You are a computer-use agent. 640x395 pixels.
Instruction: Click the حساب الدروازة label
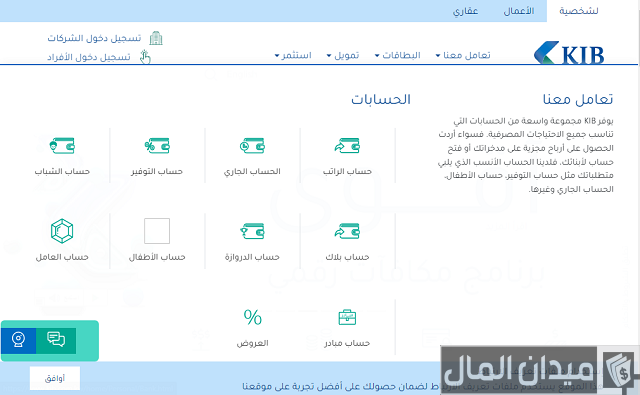tap(252, 257)
